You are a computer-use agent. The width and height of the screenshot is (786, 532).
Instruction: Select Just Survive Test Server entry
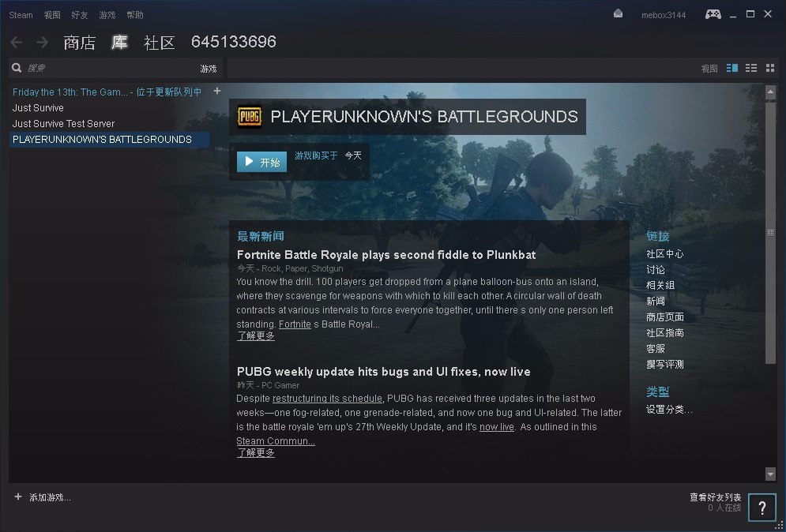click(63, 123)
